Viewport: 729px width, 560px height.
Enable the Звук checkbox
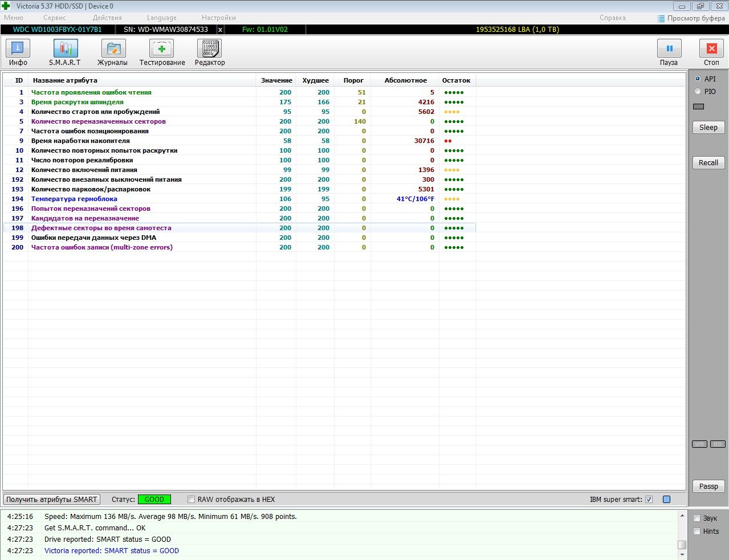697,518
